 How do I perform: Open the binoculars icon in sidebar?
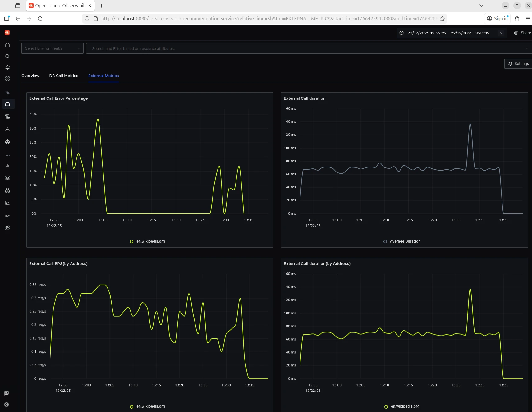7,190
